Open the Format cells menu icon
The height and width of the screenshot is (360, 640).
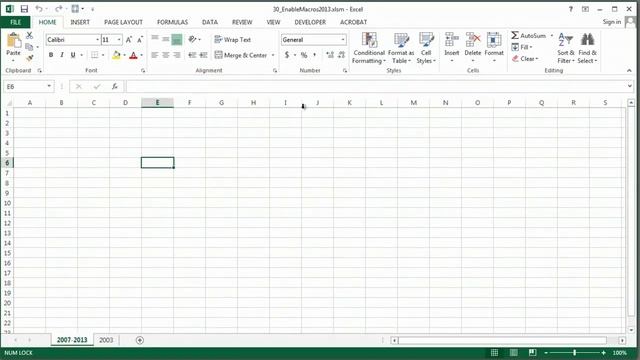pyautogui.click(x=494, y=40)
